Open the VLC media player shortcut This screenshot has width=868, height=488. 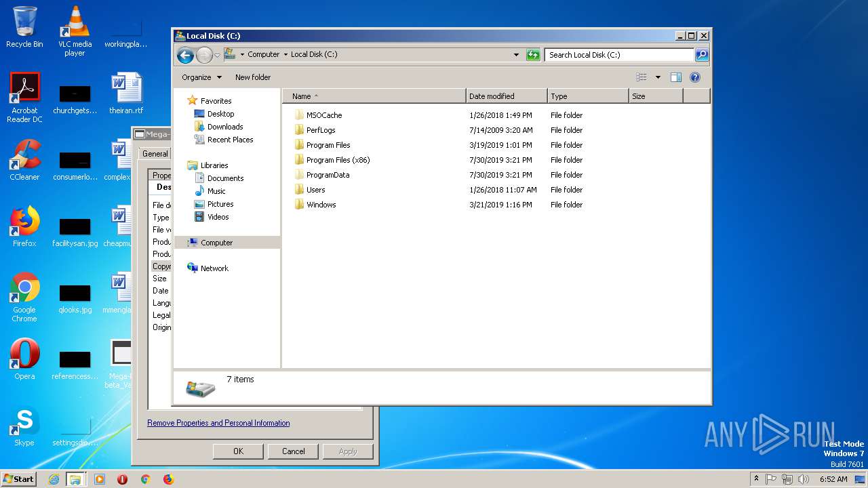coord(75,31)
